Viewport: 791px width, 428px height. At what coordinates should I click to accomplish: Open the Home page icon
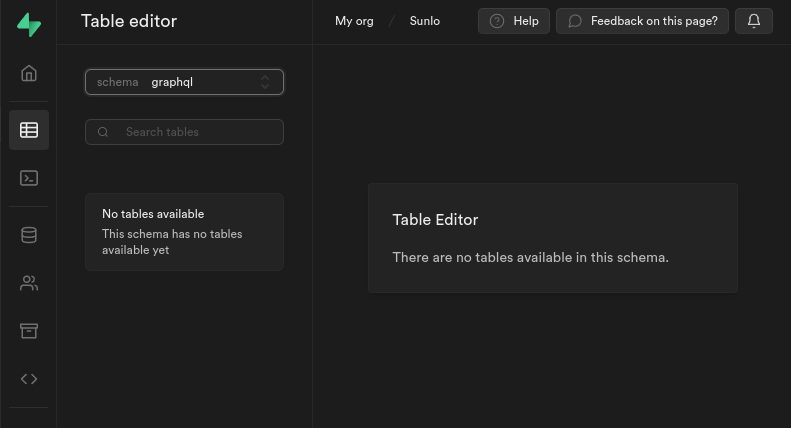(x=29, y=73)
